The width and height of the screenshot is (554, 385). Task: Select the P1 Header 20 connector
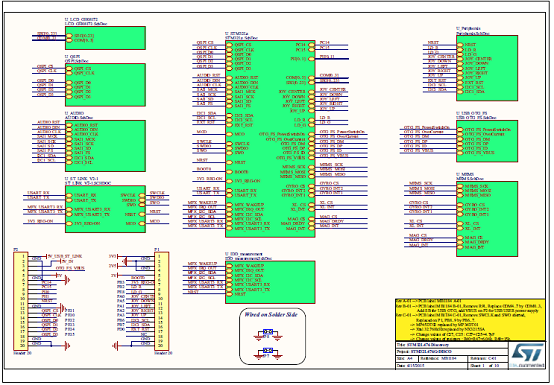tap(161, 301)
